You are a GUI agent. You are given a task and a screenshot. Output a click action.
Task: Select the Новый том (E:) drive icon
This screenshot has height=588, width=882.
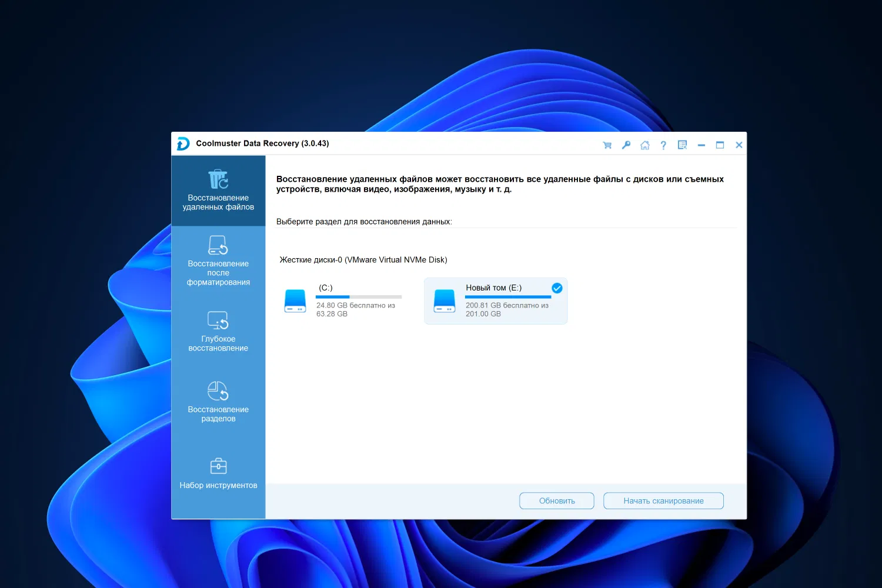click(445, 301)
